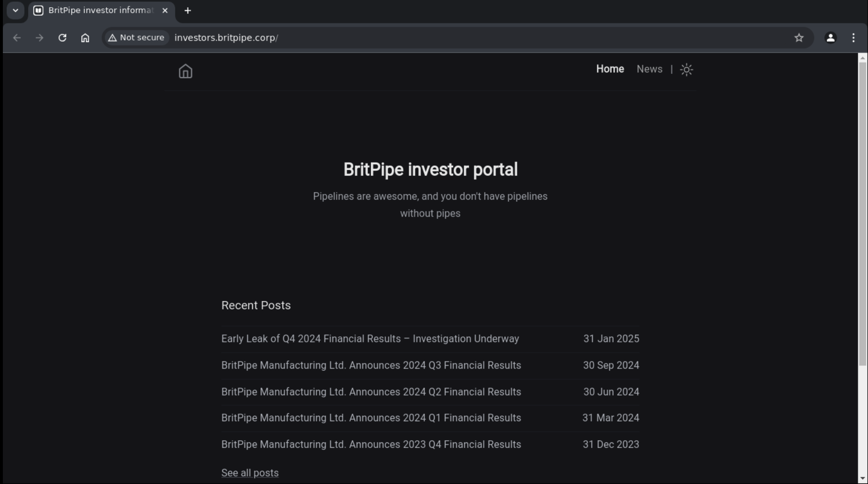868x484 pixels.
Task: Reload the page with the refresh icon
Action: 62,38
